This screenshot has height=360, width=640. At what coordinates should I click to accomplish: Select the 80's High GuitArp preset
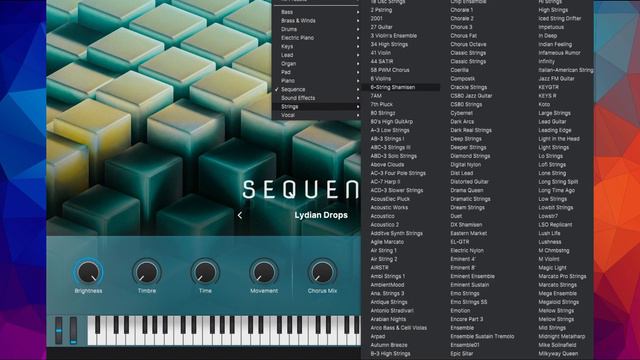[x=391, y=122]
